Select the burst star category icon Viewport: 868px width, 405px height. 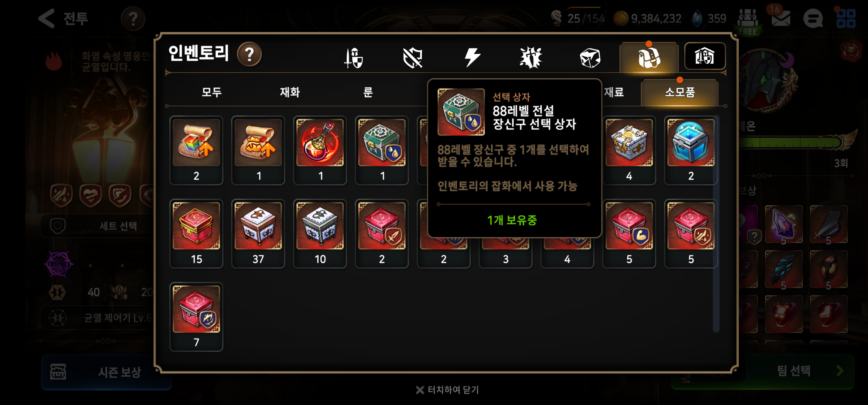pos(531,58)
